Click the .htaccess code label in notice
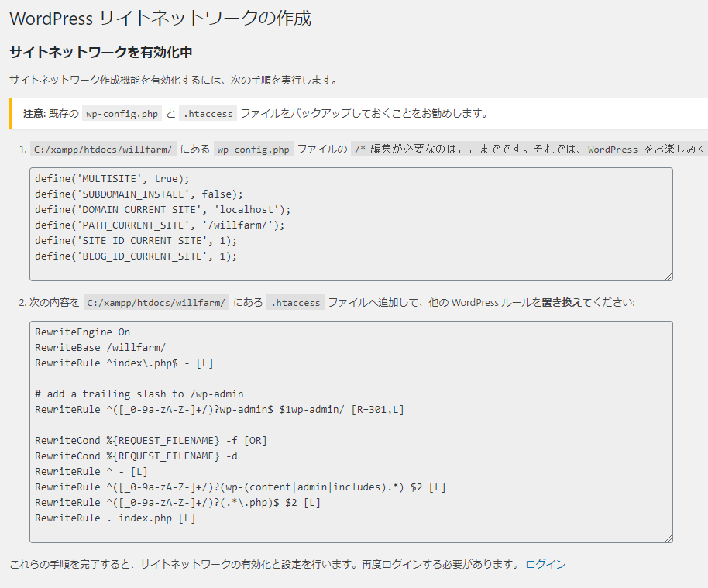Screen dimensions: 708x588 (x=208, y=114)
